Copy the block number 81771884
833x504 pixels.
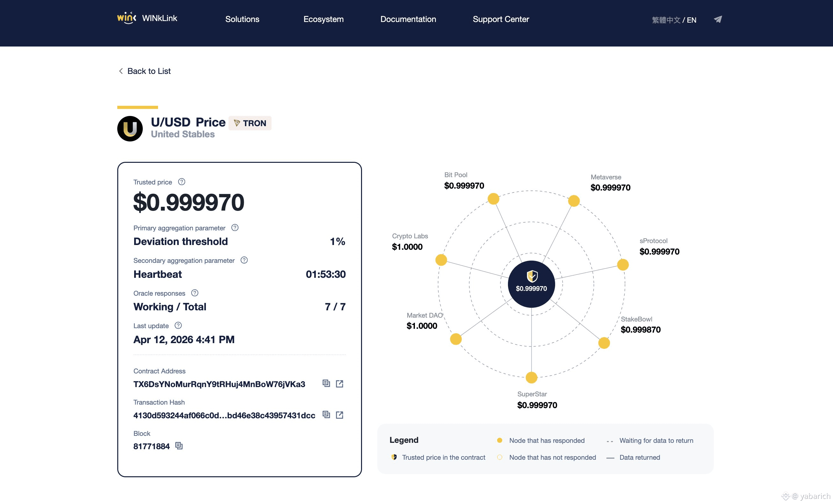[179, 446]
